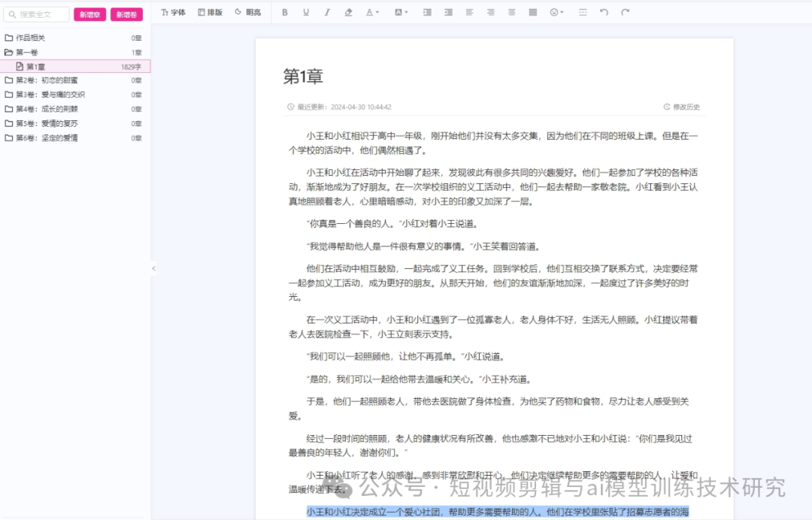Apply underline formatting with the U icon
Screen dimensions: 812x520
306,13
